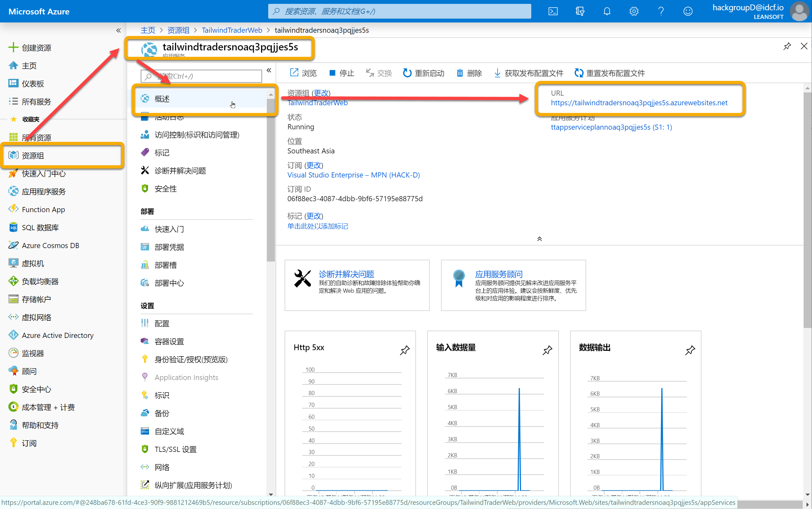This screenshot has width=812, height=509.
Task: Open 容器设置 under 设置
Action: (162, 342)
